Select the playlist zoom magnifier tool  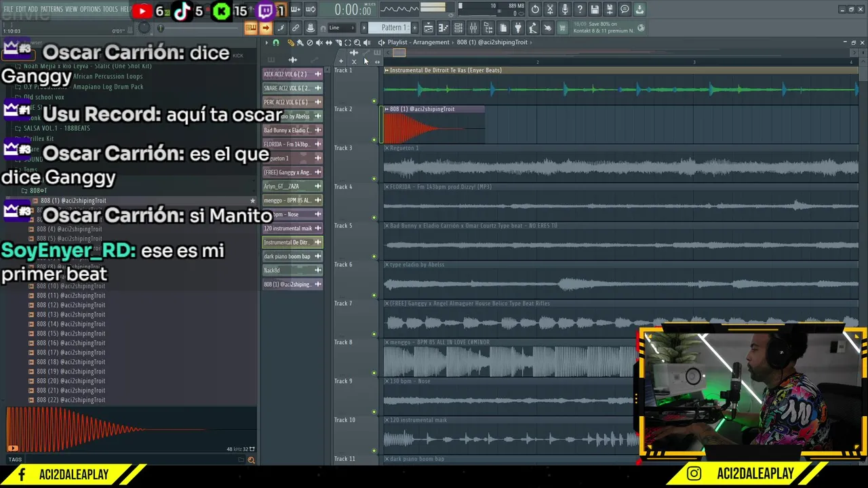tap(357, 43)
